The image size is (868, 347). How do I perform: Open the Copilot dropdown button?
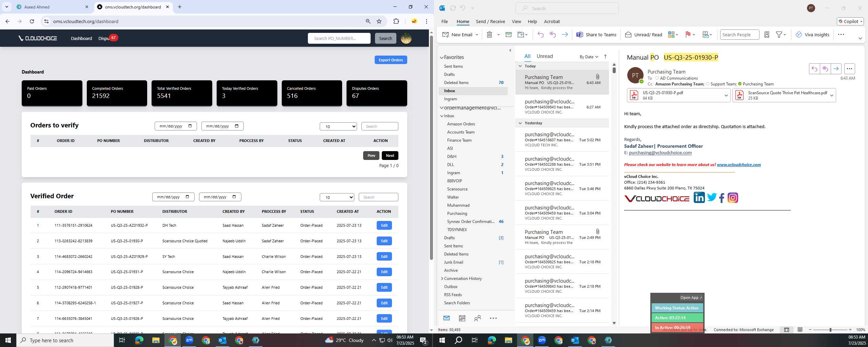point(850,21)
